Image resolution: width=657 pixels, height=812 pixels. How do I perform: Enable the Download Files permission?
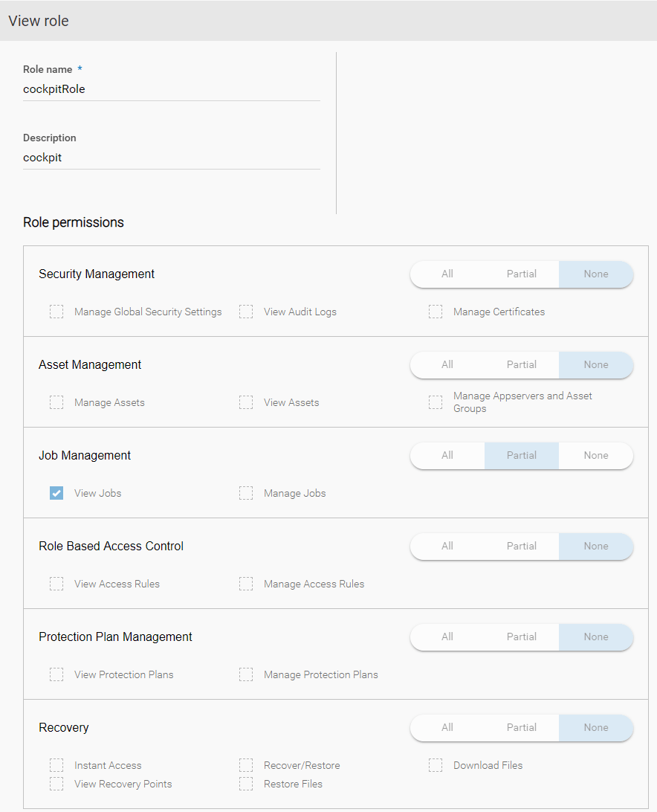(x=436, y=765)
